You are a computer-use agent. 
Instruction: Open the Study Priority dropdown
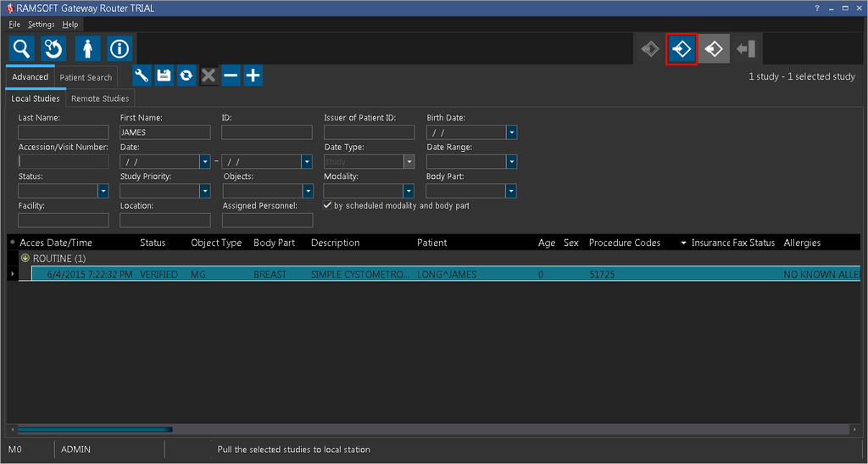[x=205, y=191]
